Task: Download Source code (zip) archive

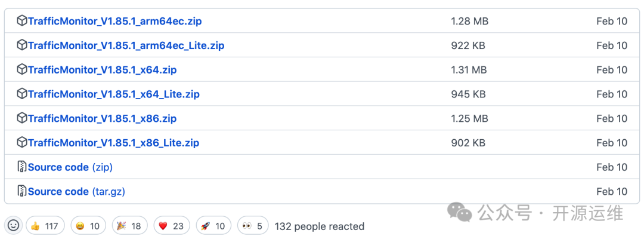Action: (70, 167)
